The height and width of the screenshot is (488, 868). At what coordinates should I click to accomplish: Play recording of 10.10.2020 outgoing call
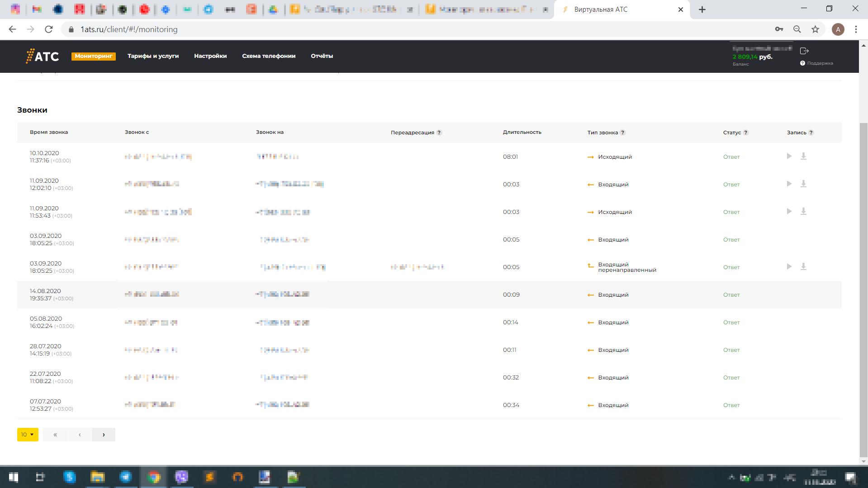pos(789,156)
